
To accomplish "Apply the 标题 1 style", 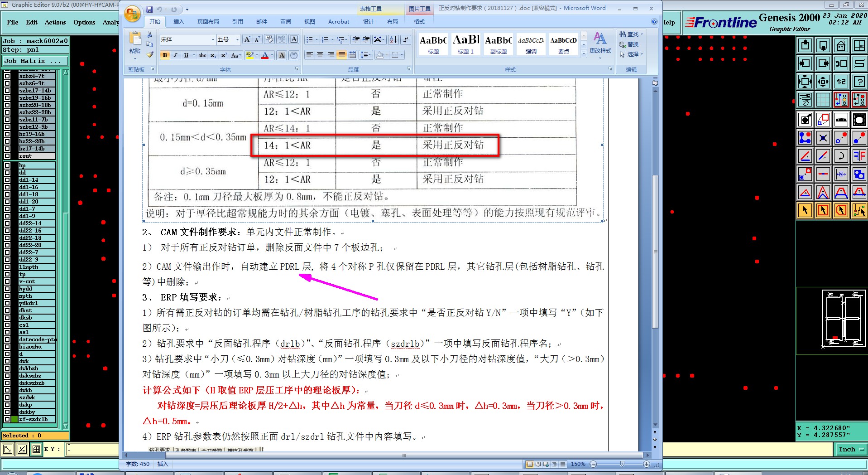I will coord(465,44).
